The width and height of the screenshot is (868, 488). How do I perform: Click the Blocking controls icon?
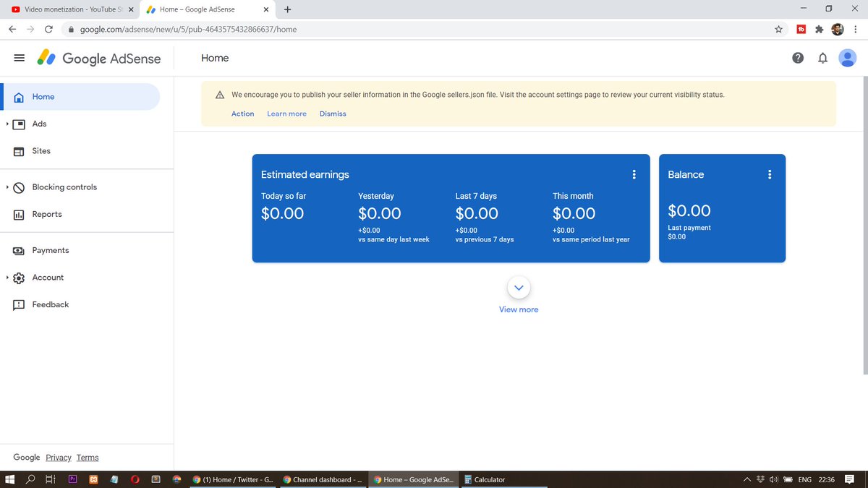20,187
